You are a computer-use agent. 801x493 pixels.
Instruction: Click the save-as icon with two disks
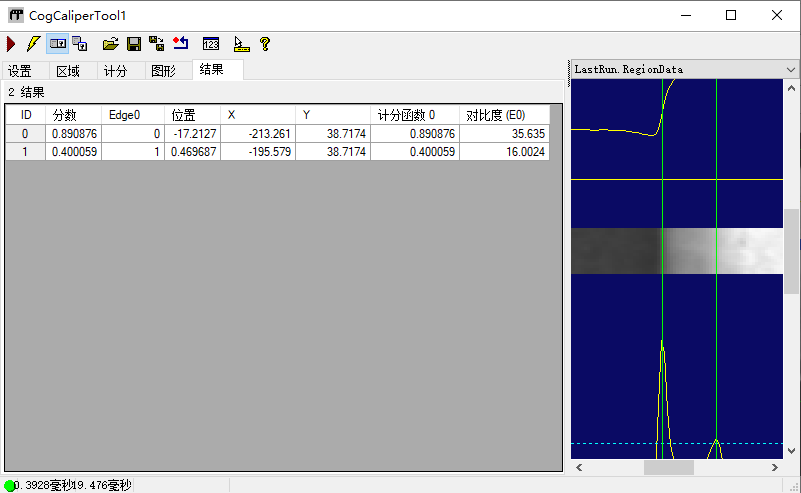click(x=156, y=44)
